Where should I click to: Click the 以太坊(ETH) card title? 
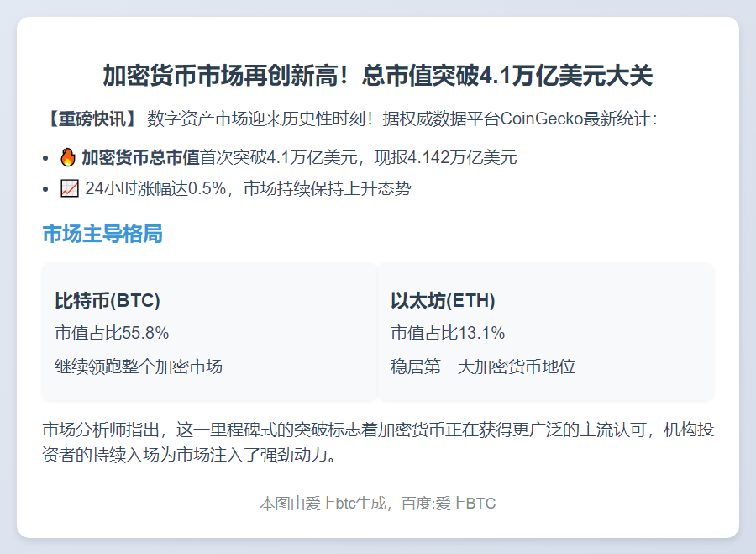pyautogui.click(x=443, y=301)
